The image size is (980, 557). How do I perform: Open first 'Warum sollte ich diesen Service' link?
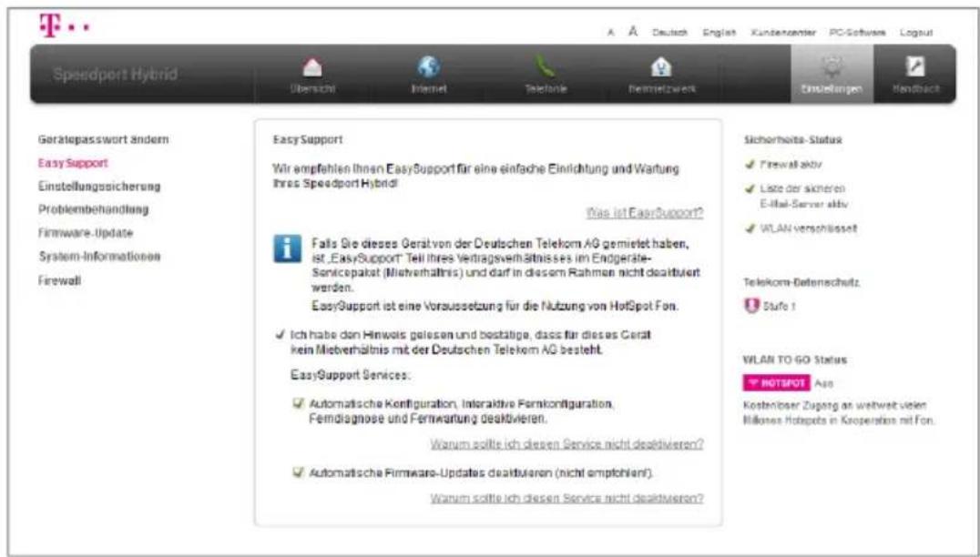click(x=567, y=444)
